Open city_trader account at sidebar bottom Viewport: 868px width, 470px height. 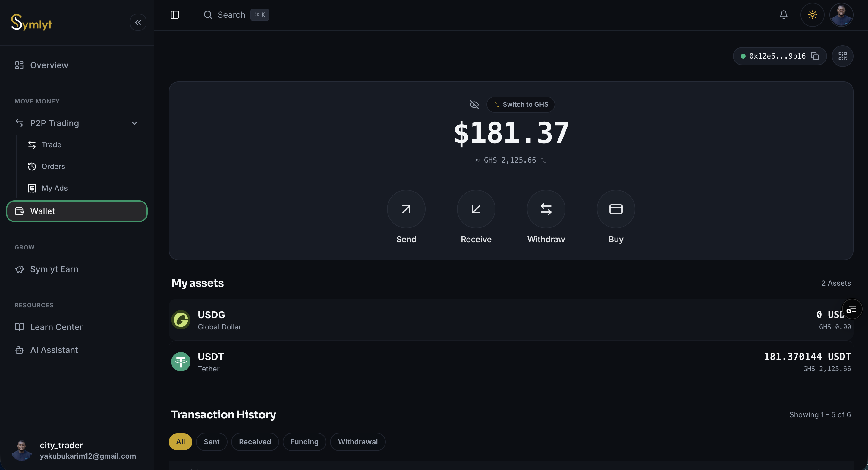(x=77, y=450)
